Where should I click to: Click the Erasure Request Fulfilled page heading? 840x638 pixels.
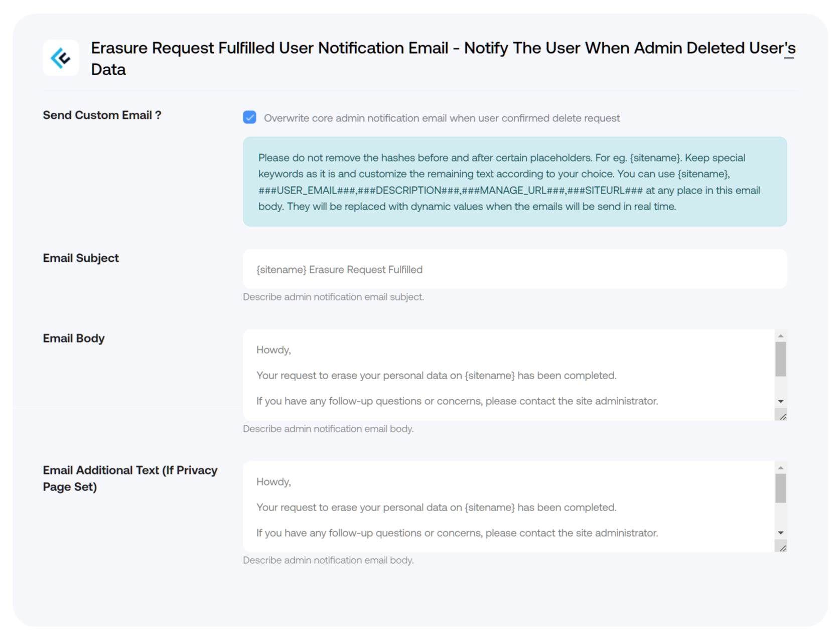point(443,58)
